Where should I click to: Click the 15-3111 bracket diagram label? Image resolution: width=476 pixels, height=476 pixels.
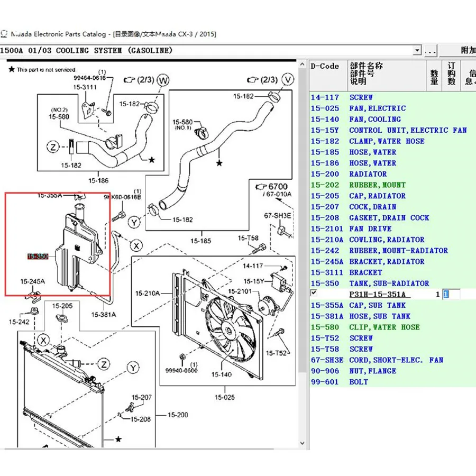click(85, 87)
